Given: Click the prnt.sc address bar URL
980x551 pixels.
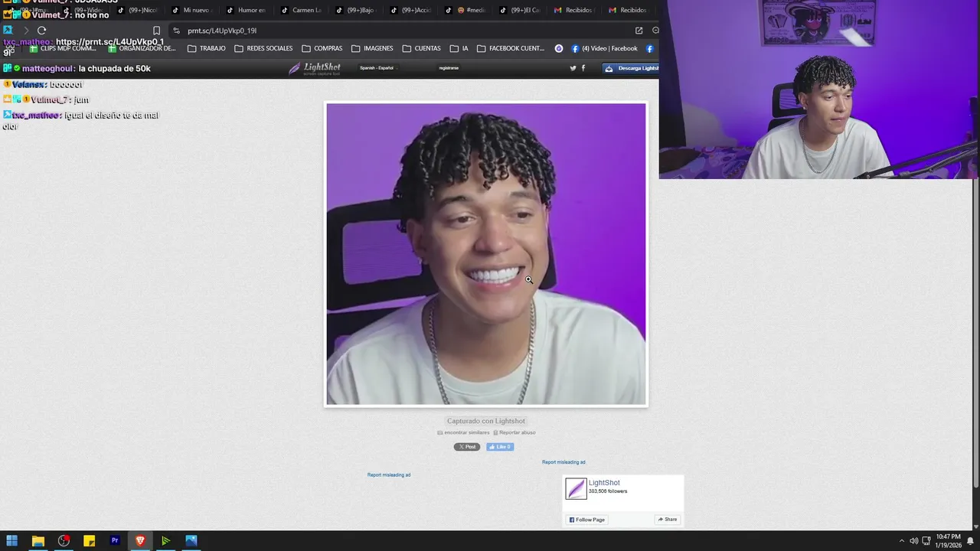Looking at the screenshot, I should (x=222, y=31).
